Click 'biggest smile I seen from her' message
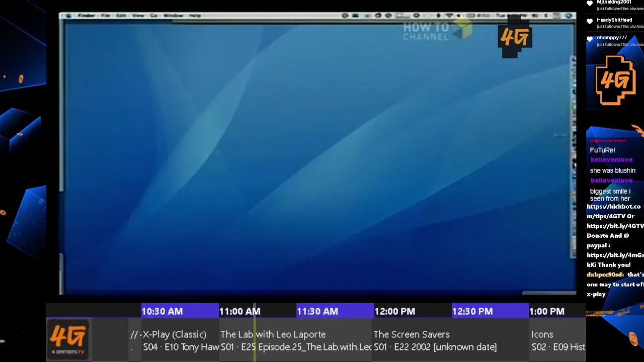The height and width of the screenshot is (362, 644). (610, 195)
